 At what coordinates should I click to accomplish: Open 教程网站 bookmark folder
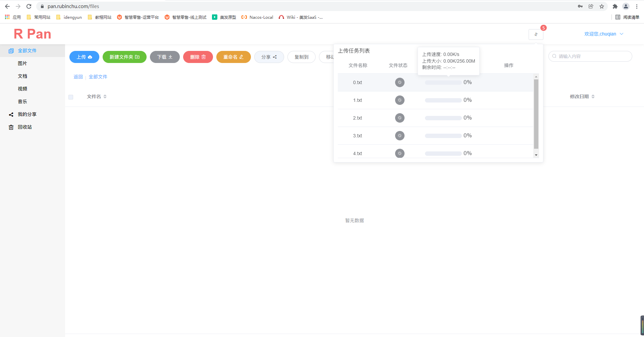coord(99,17)
